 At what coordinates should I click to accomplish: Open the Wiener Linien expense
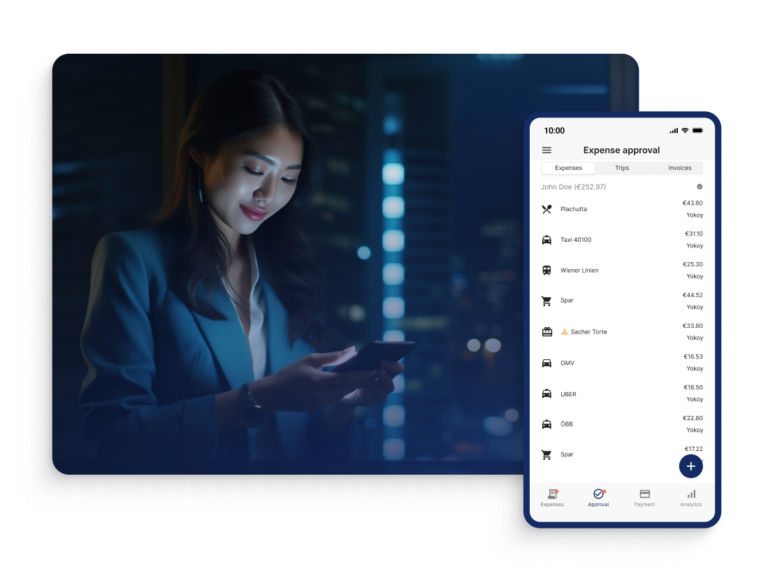point(622,270)
